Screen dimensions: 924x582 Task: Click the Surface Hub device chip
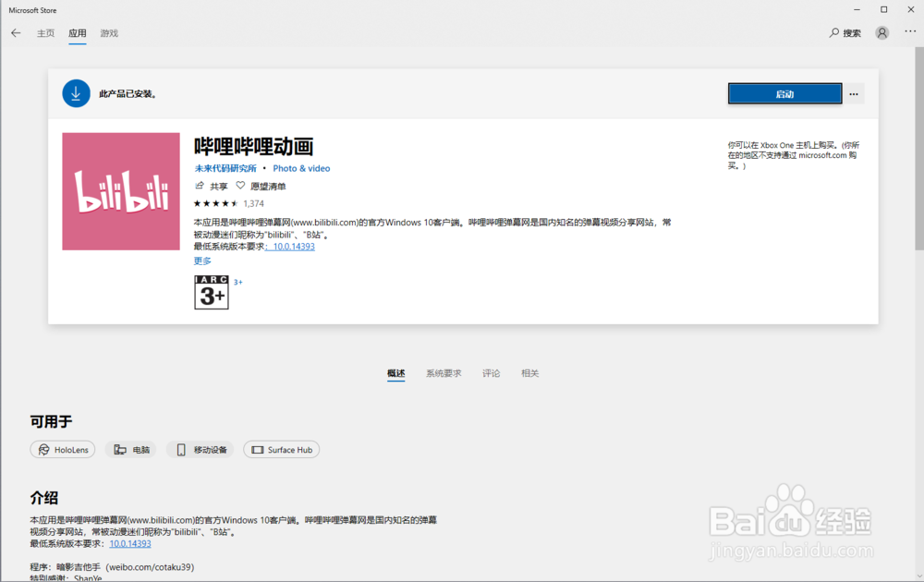[x=282, y=450]
